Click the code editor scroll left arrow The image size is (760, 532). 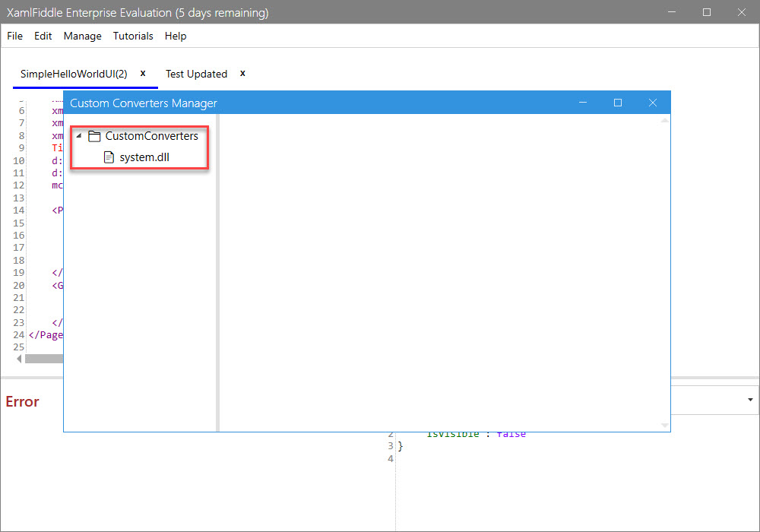[20, 359]
